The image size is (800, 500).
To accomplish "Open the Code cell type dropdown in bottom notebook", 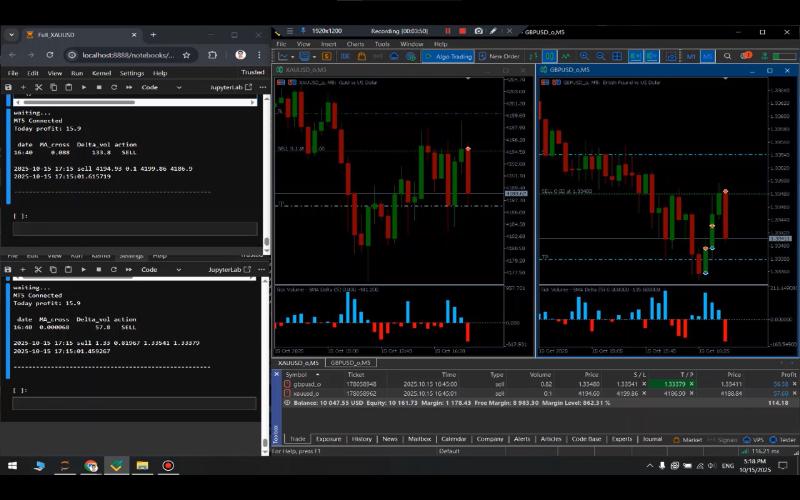I will [x=161, y=269].
